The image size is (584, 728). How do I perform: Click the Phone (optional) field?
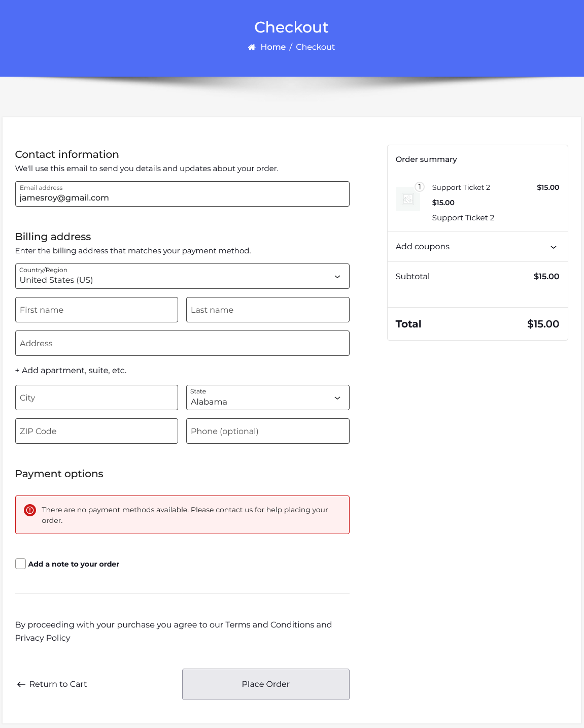267,432
